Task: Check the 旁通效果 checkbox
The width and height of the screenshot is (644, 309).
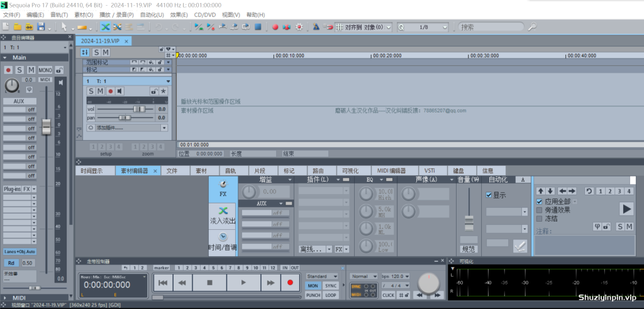Action: [x=539, y=210]
